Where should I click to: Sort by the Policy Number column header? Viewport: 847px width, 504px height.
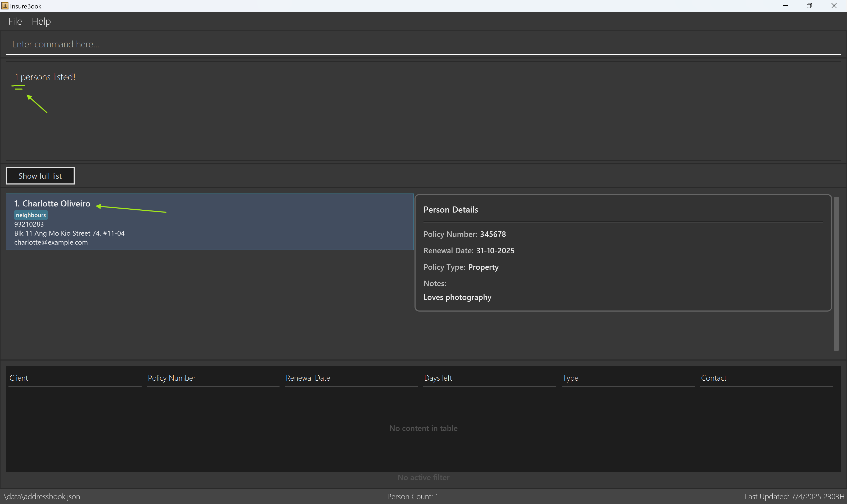pos(213,378)
